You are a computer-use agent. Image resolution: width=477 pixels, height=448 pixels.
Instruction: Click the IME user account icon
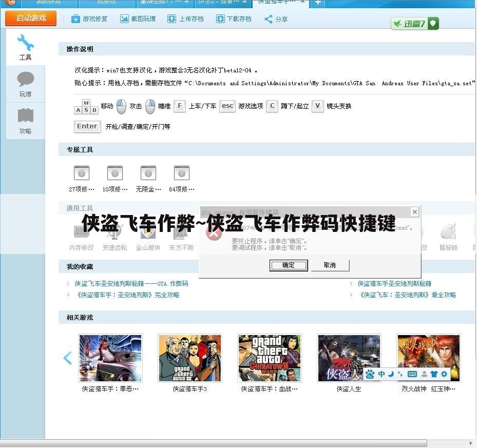pyautogui.click(x=425, y=374)
